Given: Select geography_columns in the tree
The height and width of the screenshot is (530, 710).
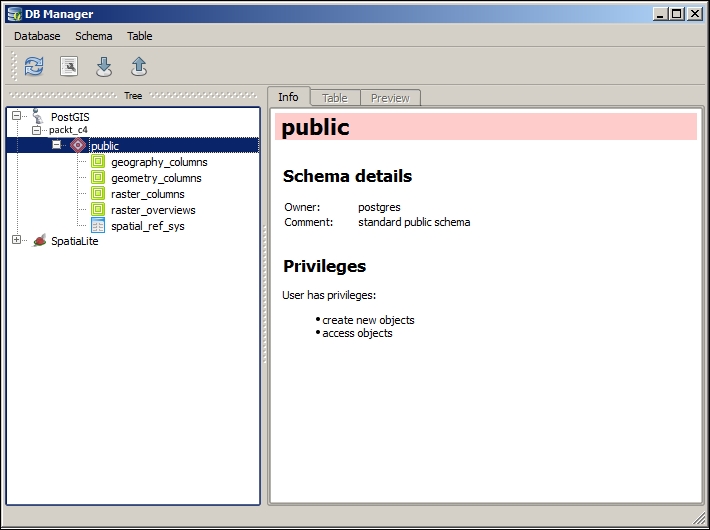Looking at the screenshot, I should tap(159, 162).
